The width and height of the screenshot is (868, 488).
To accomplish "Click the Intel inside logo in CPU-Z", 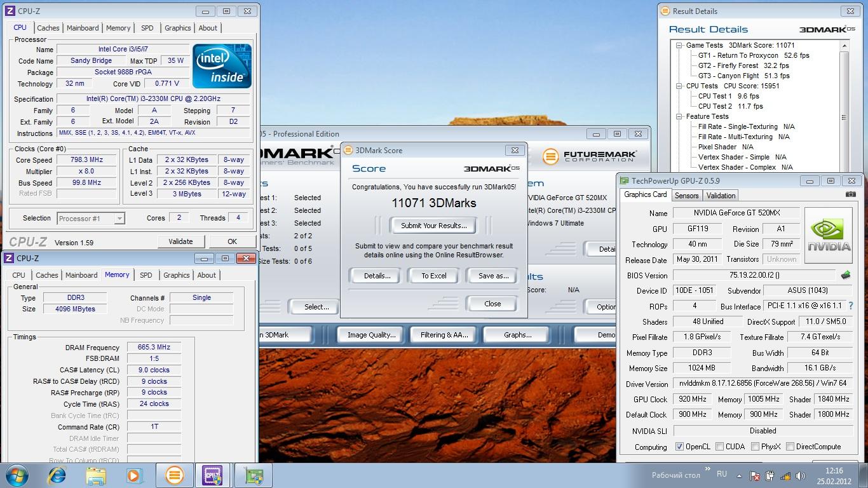I will (222, 65).
